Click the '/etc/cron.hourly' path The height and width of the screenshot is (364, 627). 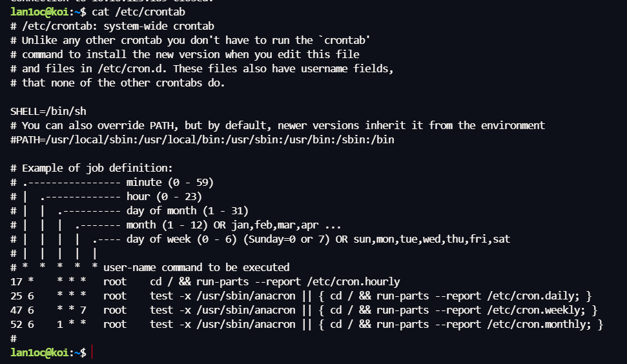[353, 281]
